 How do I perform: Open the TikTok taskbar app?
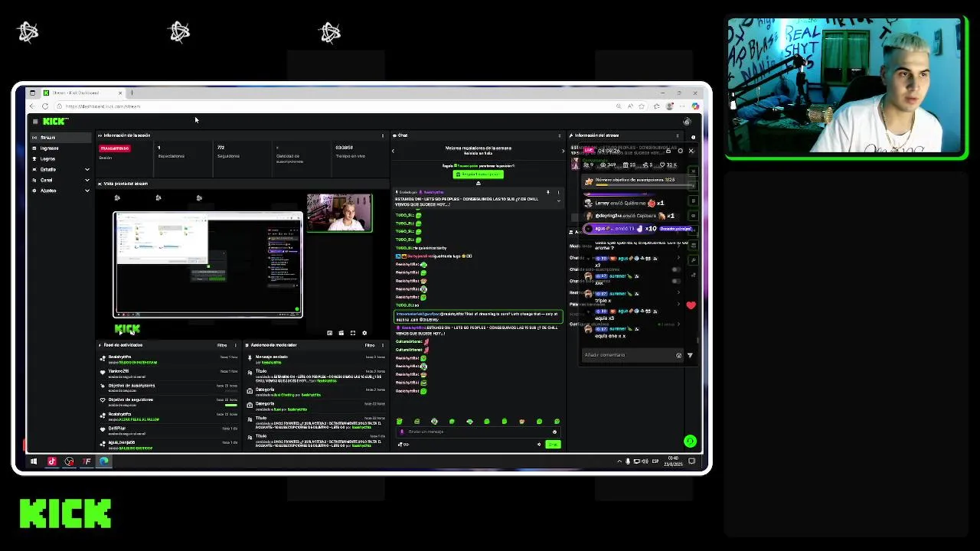52,461
